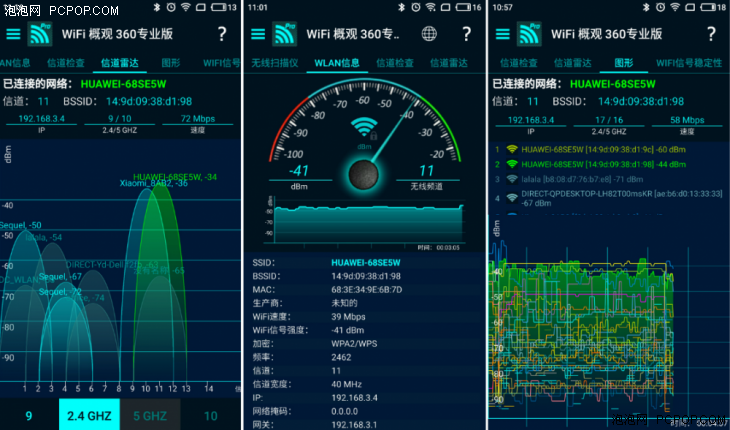Tap the signal icon beside lalala network
The width and height of the screenshot is (730, 430).
512,179
